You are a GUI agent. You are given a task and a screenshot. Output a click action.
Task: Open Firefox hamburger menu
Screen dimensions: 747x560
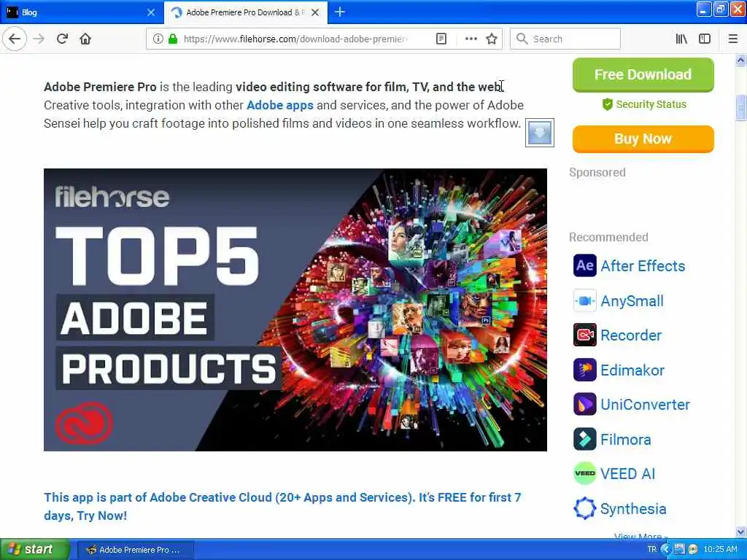point(733,39)
